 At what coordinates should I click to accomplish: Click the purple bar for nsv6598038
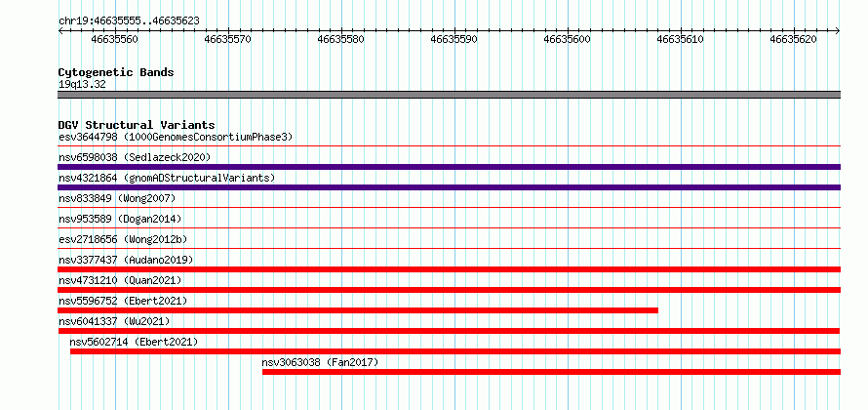[450, 167]
